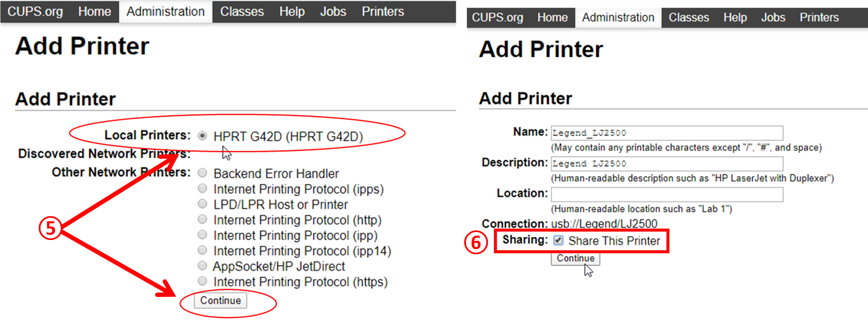Select Internet Printing Protocol (ipp14) radio
This screenshot has height=323, width=868.
click(202, 250)
